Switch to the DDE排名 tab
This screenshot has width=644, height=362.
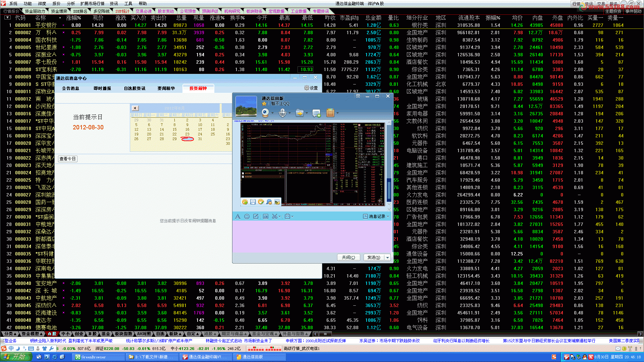(80, 11)
